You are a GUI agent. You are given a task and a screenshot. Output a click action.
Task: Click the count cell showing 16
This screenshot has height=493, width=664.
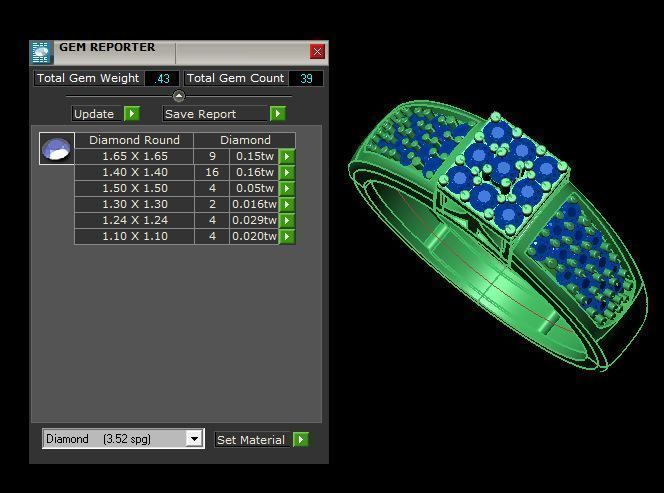coord(212,172)
